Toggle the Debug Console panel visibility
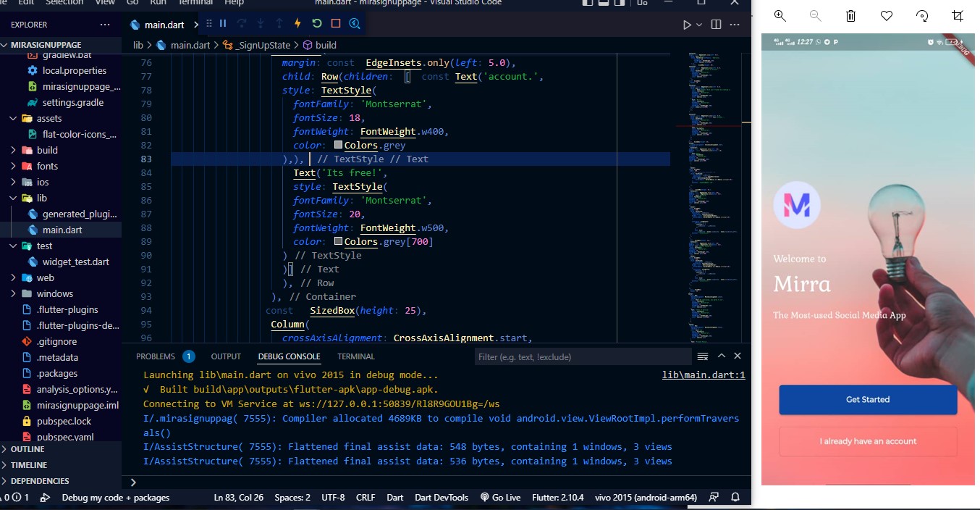 coord(288,356)
